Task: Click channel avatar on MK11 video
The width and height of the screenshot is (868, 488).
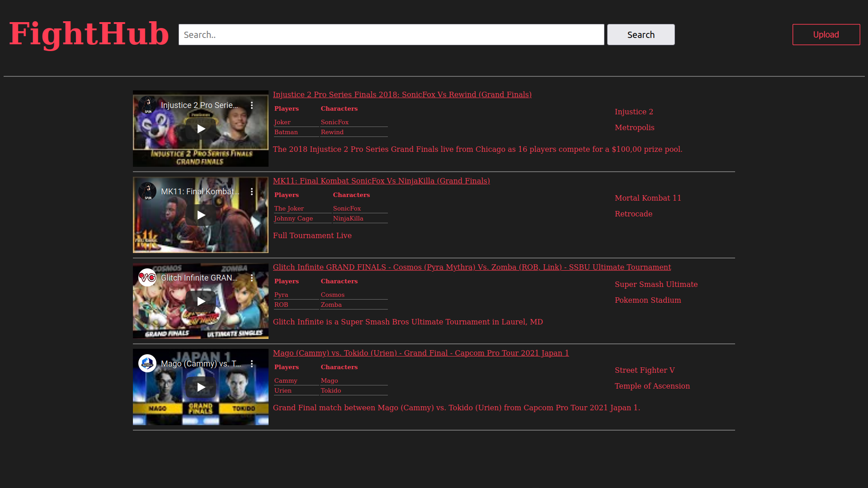Action: (147, 192)
